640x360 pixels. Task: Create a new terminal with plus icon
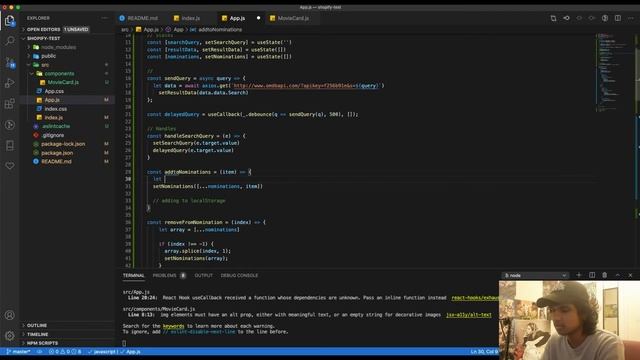(578, 275)
